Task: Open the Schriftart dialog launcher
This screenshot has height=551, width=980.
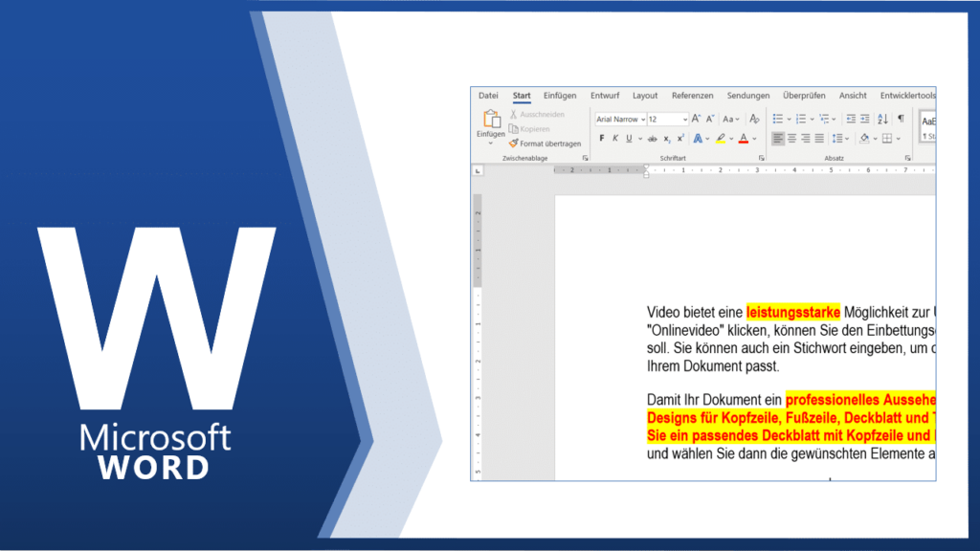Action: coord(762,157)
